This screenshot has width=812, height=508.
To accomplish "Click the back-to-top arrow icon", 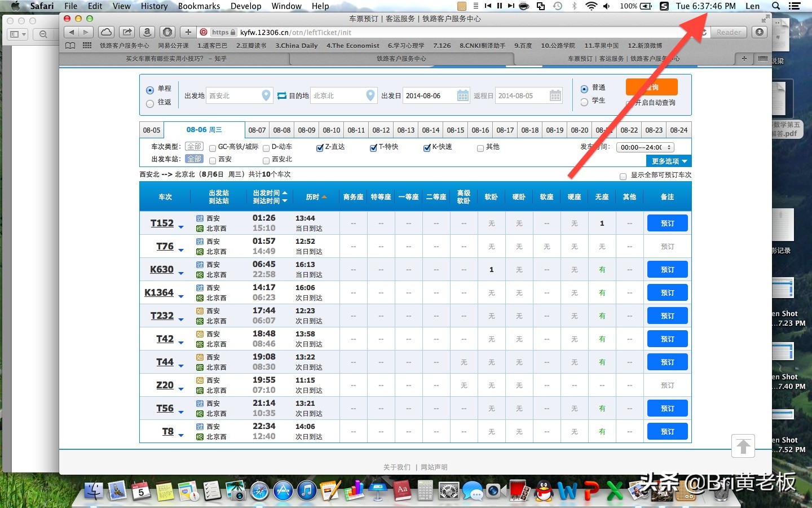I will (x=743, y=446).
